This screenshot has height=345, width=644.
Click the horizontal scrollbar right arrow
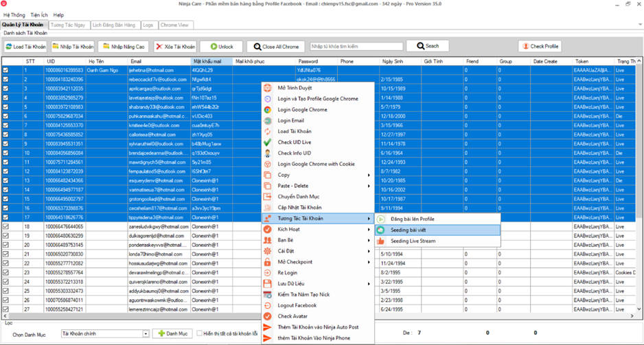coord(632,316)
